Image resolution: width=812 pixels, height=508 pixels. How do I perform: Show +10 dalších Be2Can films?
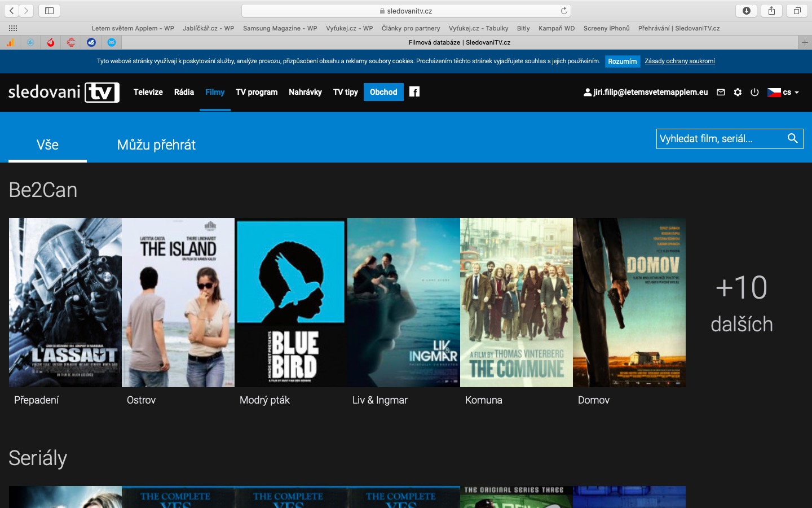(x=742, y=304)
